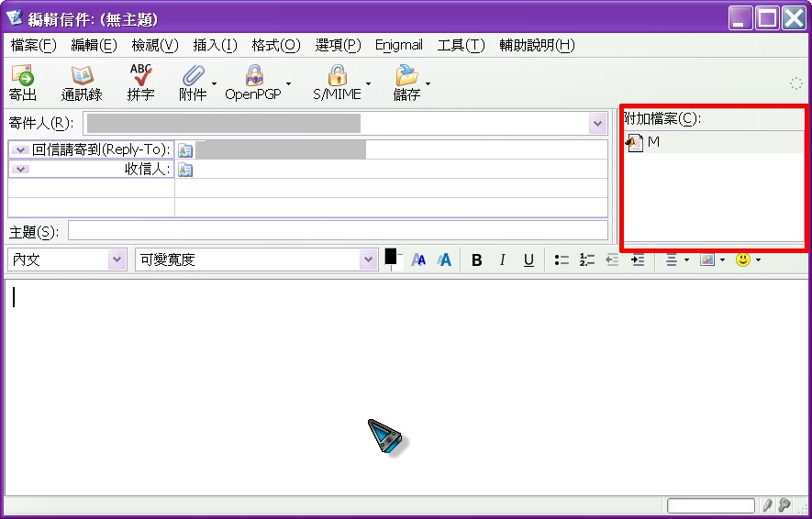Click the smiley face icon
This screenshot has height=519, width=812.
pos(742,259)
